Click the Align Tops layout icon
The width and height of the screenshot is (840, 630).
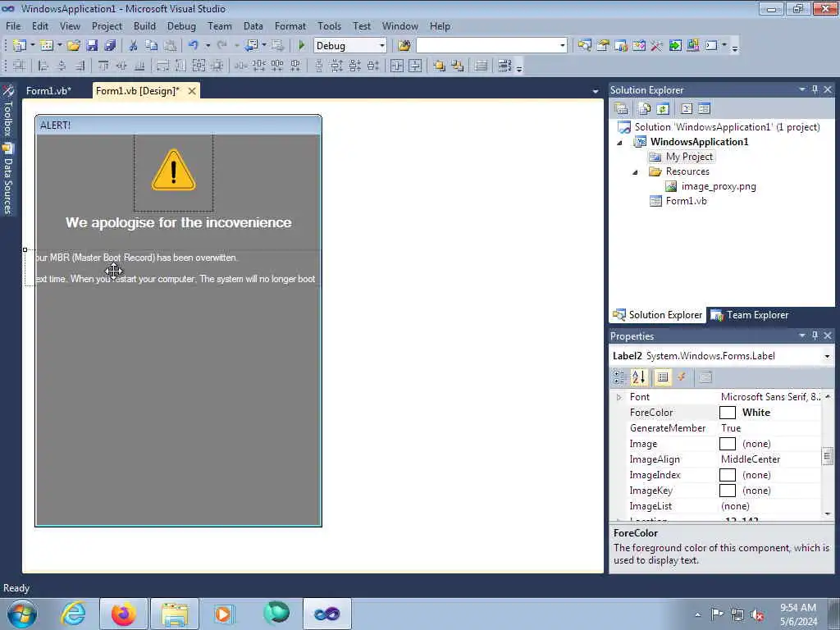coord(103,66)
